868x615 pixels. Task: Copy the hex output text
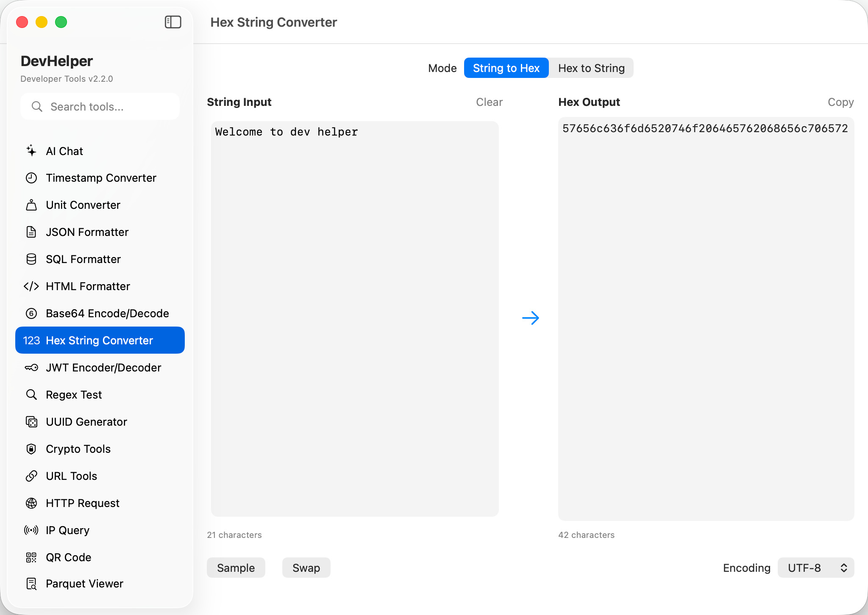coord(840,102)
